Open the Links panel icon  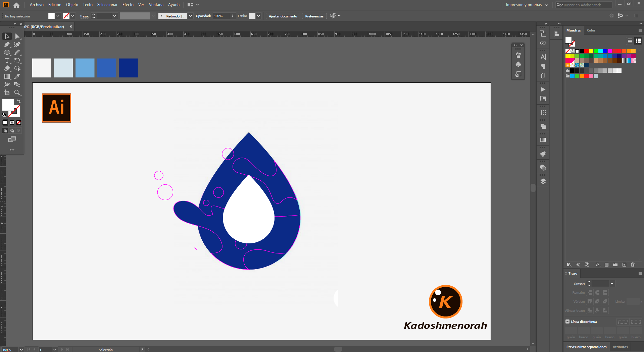(x=543, y=43)
